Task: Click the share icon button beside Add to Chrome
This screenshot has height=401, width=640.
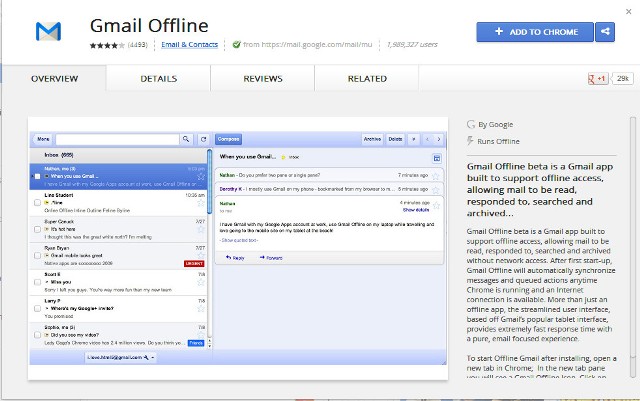Action: coord(605,32)
